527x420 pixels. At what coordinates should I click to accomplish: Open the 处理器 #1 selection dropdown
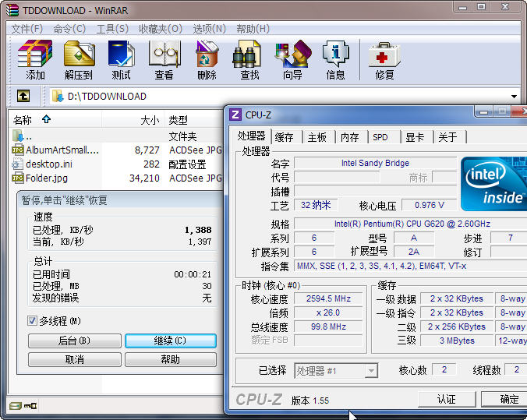[x=371, y=371]
